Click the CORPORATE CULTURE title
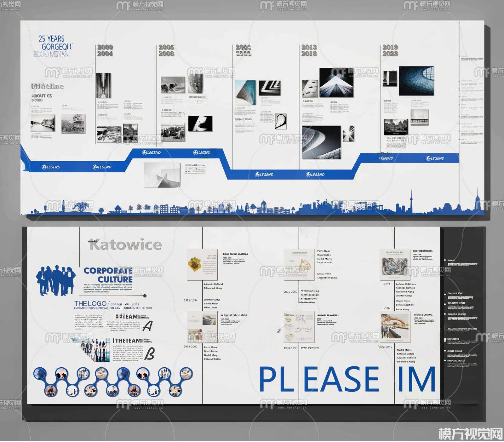504x442 pixels. coord(108,275)
